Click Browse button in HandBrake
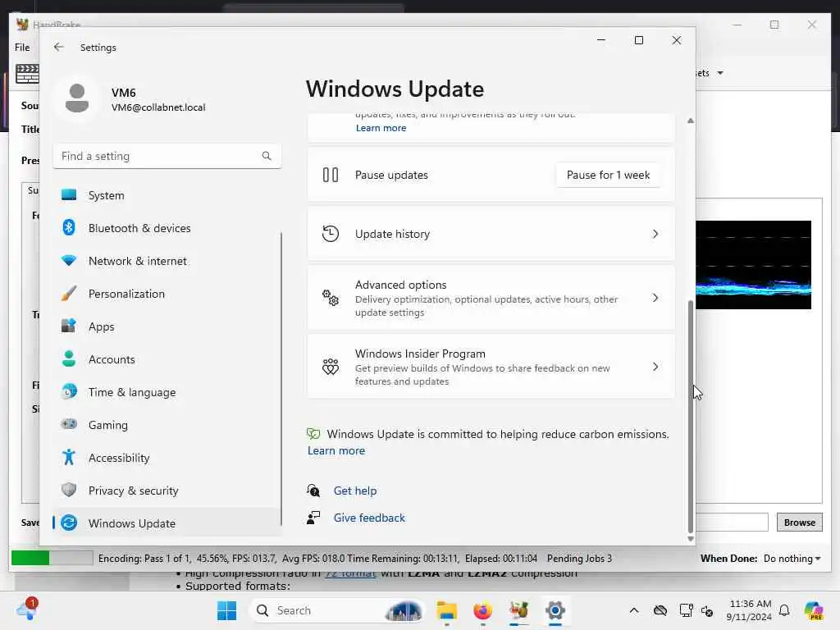 coord(799,523)
